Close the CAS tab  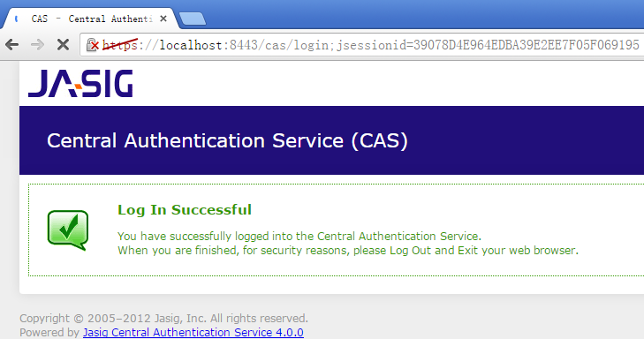coord(163,19)
